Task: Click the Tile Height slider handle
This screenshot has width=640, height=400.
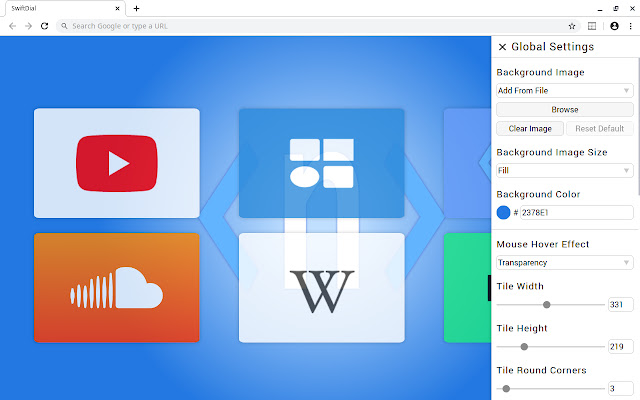Action: point(524,347)
